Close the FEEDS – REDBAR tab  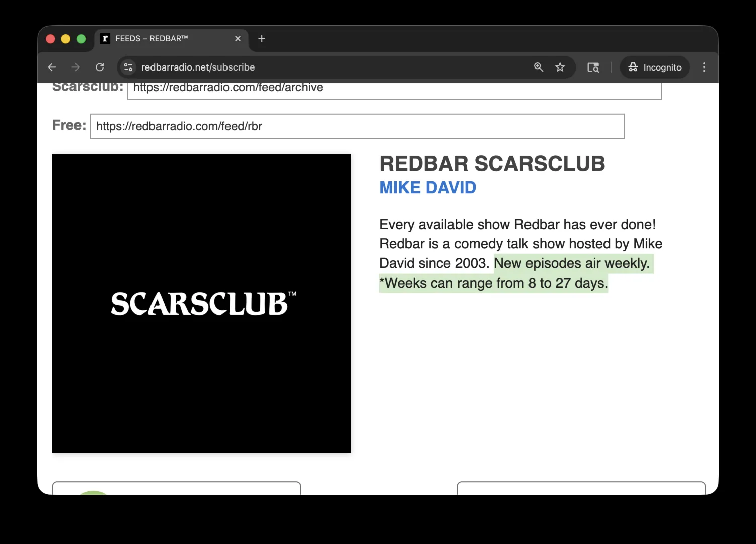(238, 39)
